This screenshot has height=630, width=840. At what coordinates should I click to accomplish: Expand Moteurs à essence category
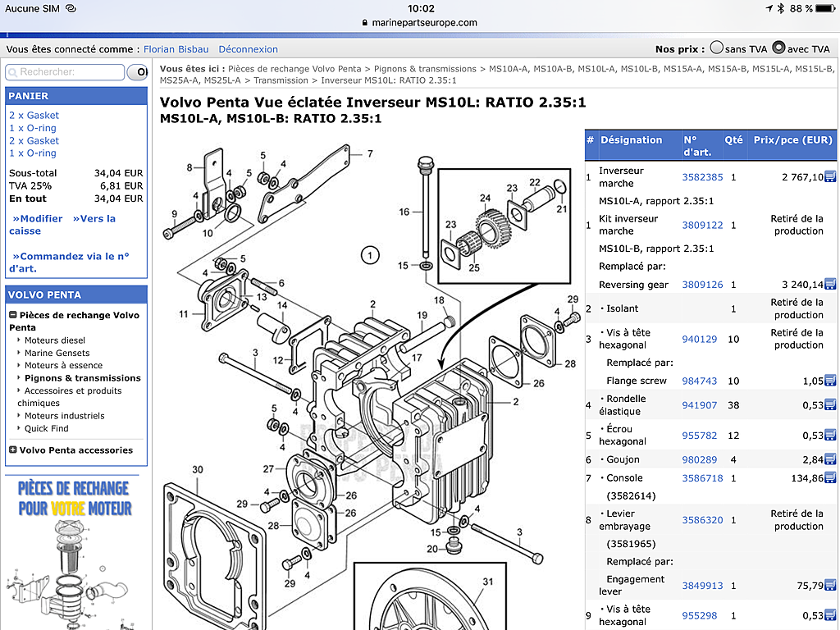(63, 365)
